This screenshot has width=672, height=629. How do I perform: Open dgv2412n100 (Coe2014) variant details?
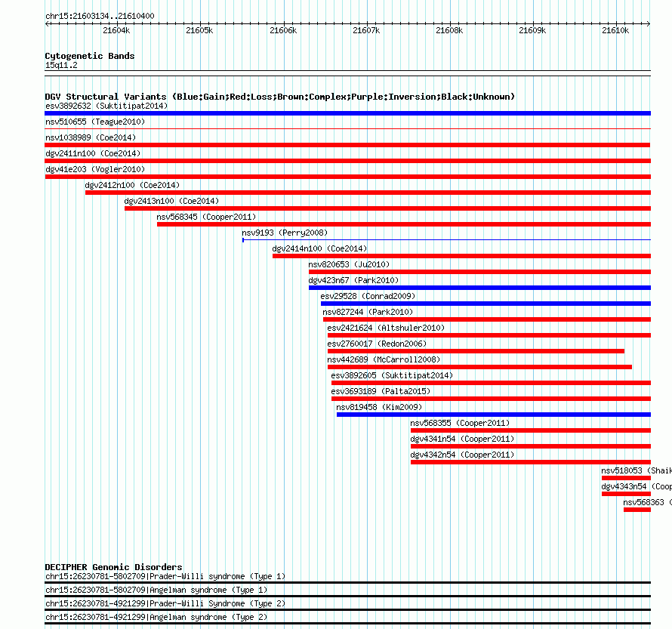coord(132,185)
